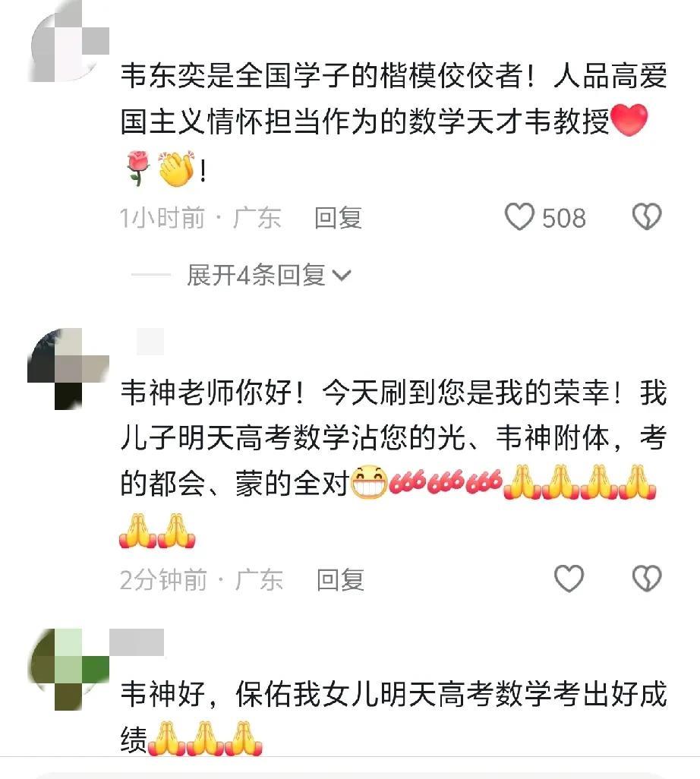
Task: Tap the red 666 sticker in second comment
Action: (x=446, y=481)
